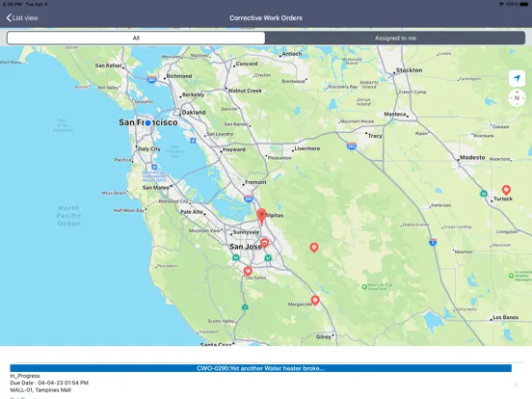Viewport: 532px width, 399px height.
Task: Select the pin near Los Gatos
Action: 248,271
